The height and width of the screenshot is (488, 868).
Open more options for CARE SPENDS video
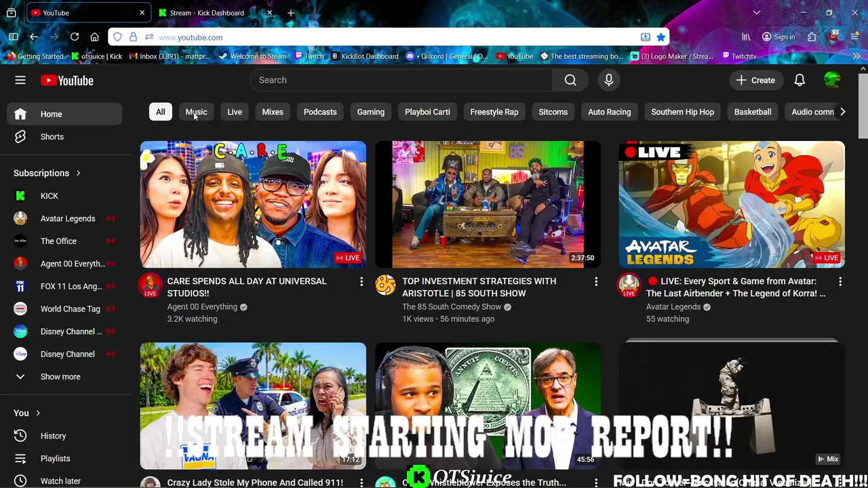[x=361, y=281]
